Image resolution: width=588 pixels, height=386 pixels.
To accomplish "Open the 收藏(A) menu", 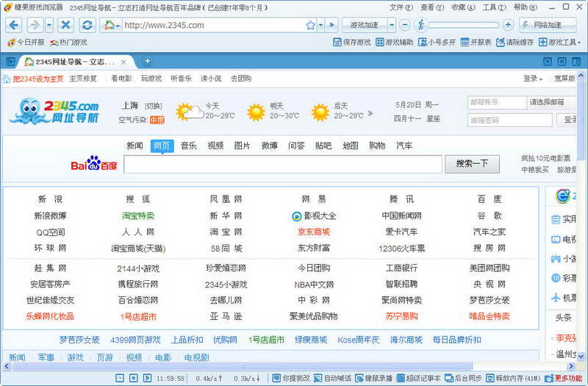I will (463, 7).
